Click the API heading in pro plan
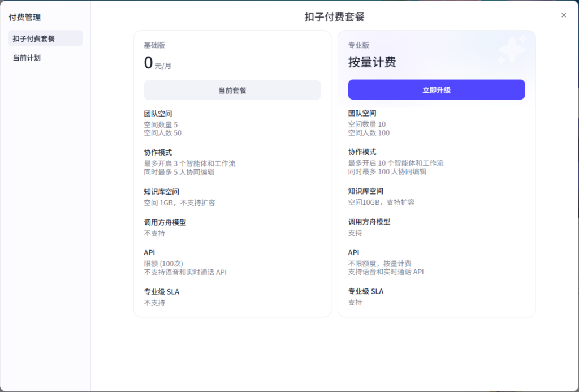This screenshot has width=579, height=392. click(353, 253)
